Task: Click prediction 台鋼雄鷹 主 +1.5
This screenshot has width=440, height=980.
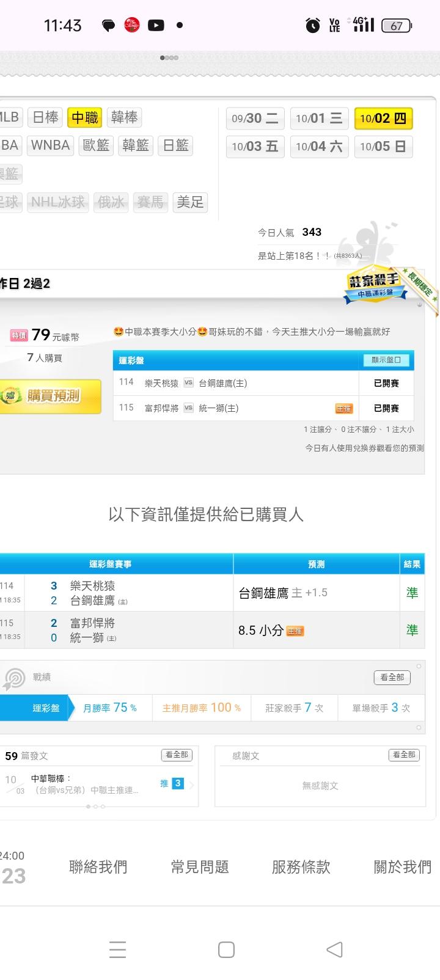Action: click(283, 593)
